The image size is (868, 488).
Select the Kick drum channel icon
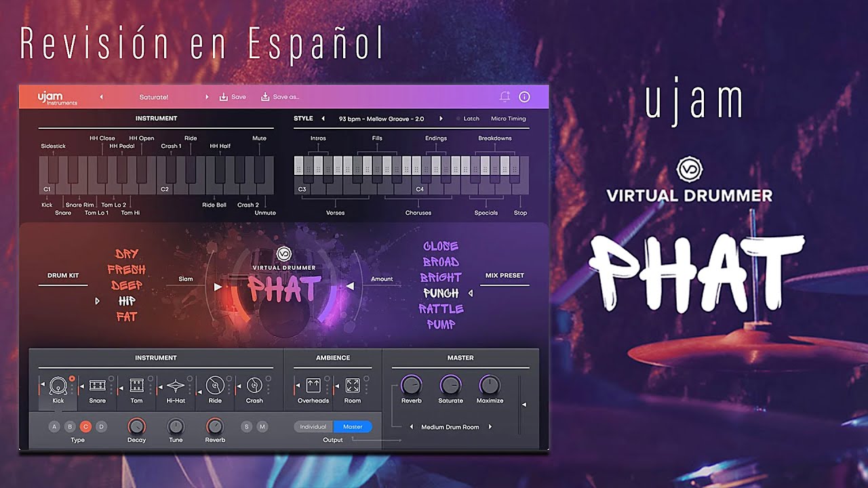(x=58, y=386)
